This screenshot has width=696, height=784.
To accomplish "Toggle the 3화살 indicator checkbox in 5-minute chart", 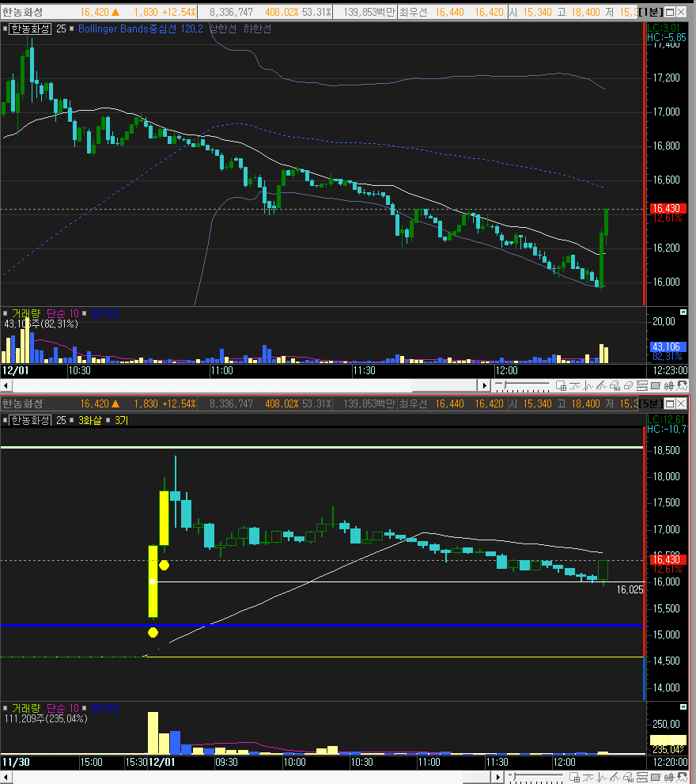I will 73,421.
